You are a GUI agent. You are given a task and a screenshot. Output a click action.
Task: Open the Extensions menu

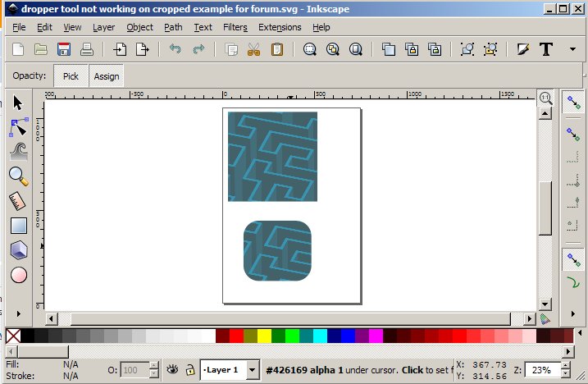pyautogui.click(x=280, y=27)
